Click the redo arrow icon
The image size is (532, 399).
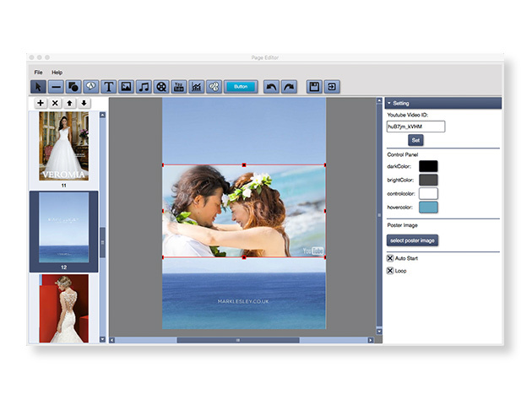(x=288, y=86)
